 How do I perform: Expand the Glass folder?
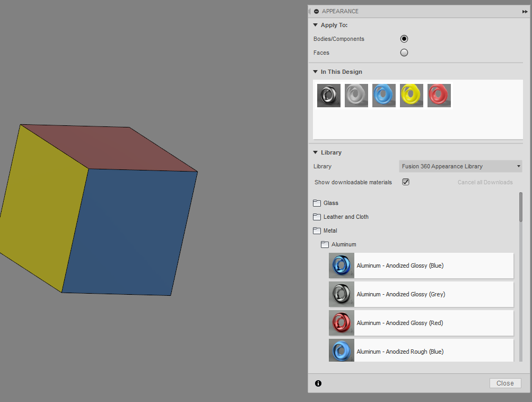[x=317, y=203]
